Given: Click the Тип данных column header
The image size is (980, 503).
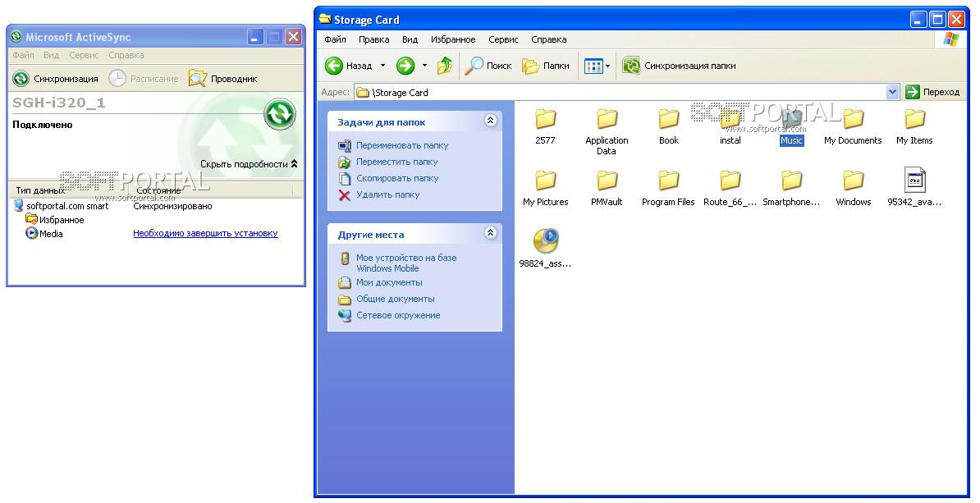Looking at the screenshot, I should [x=40, y=190].
